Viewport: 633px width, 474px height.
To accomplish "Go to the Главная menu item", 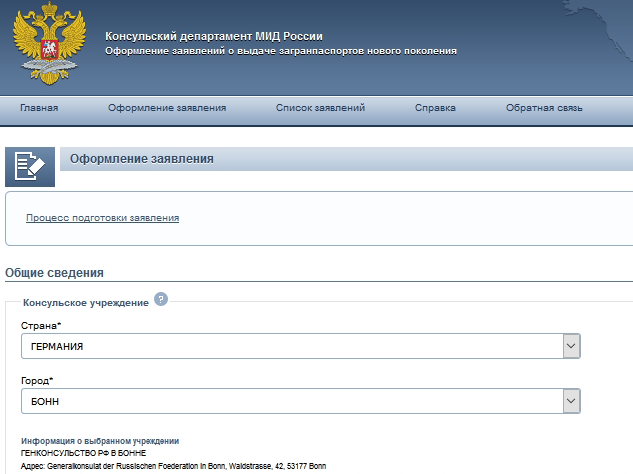I will coord(39,108).
